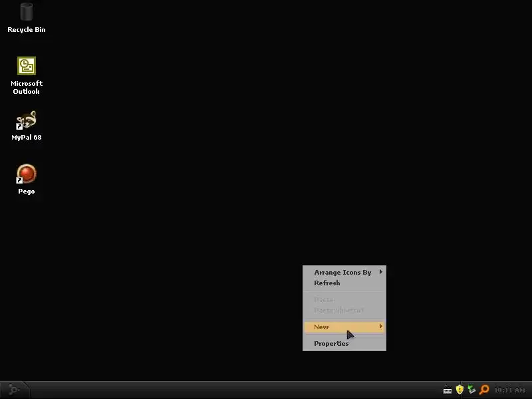Click the 10:11 AM taskbar clock
This screenshot has width=532, height=399.
509,390
